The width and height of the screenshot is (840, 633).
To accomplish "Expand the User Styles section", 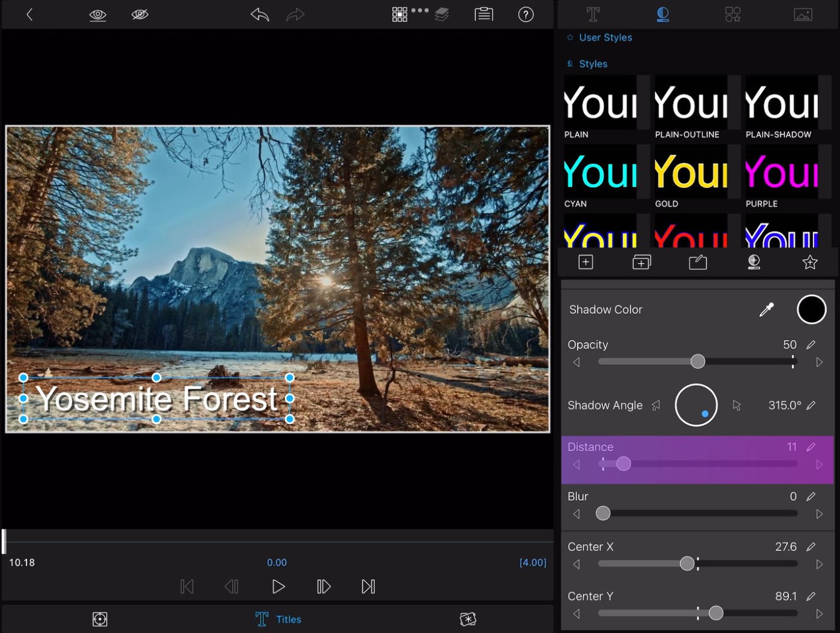I will click(x=605, y=37).
